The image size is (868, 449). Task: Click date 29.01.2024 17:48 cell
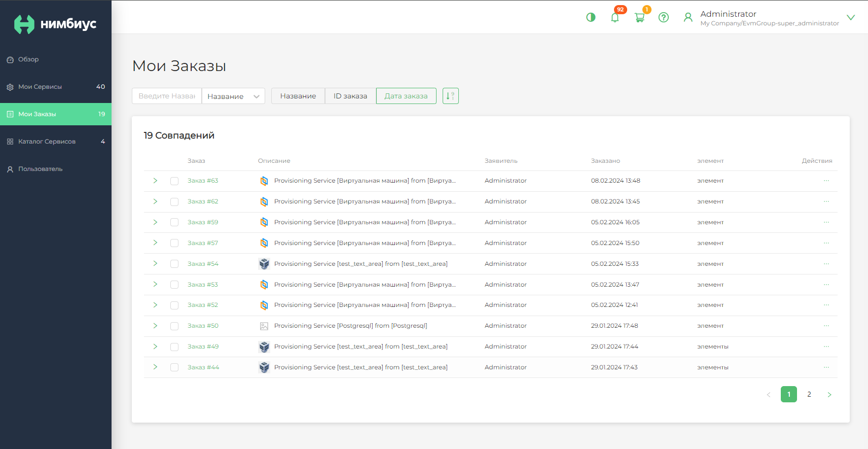614,326
